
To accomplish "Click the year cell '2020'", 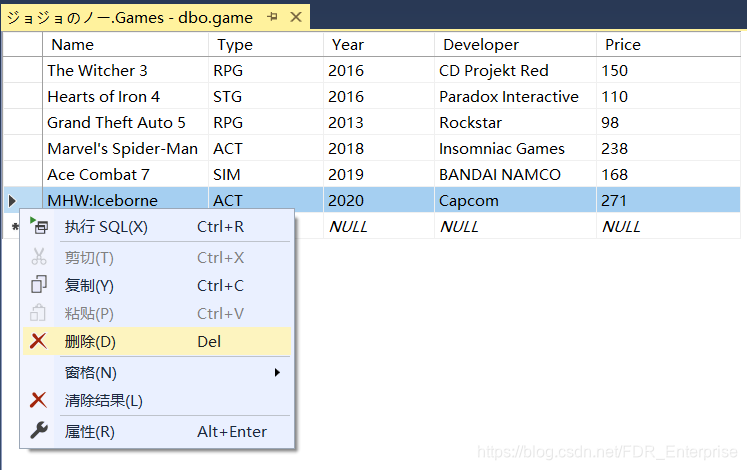I will point(379,200).
